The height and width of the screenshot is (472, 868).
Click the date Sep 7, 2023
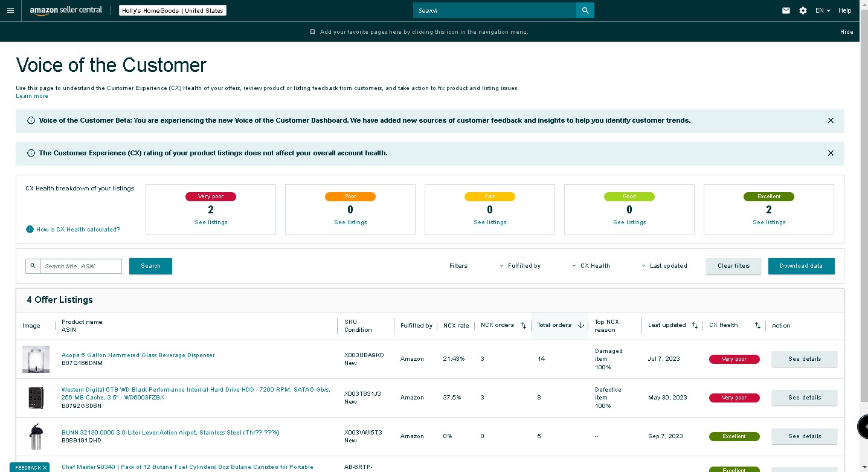click(666, 436)
